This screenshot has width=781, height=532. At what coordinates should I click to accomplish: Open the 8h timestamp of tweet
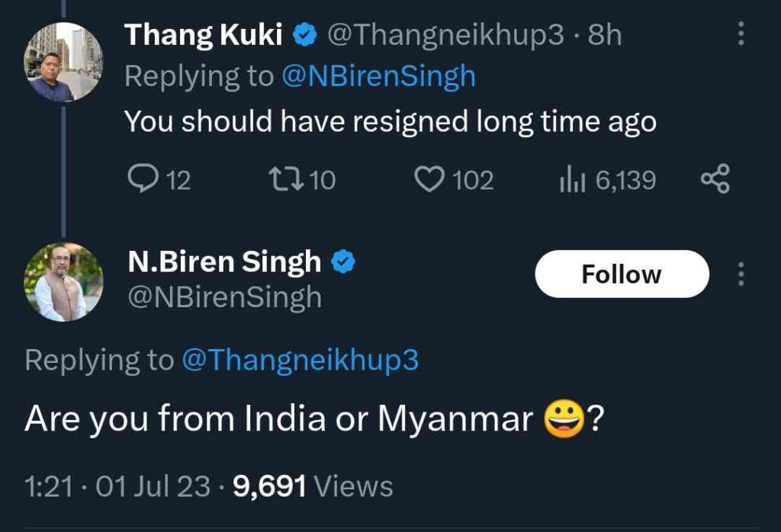coord(604,35)
